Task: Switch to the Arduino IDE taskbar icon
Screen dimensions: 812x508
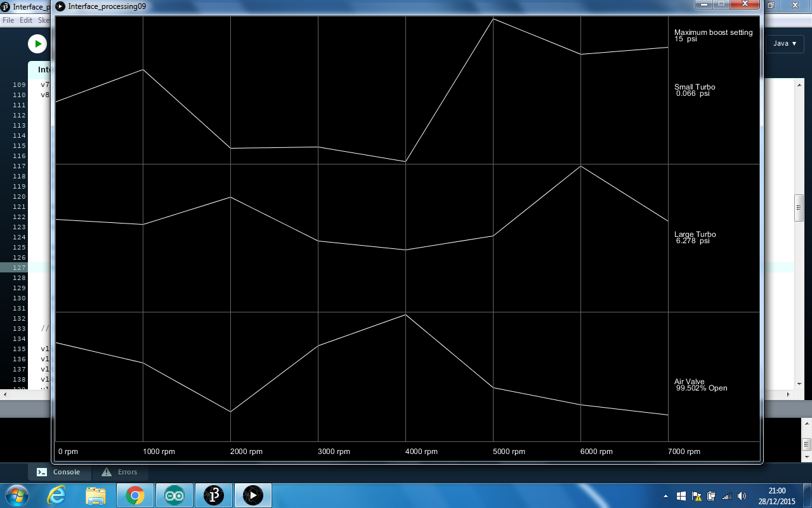Action: pyautogui.click(x=174, y=495)
